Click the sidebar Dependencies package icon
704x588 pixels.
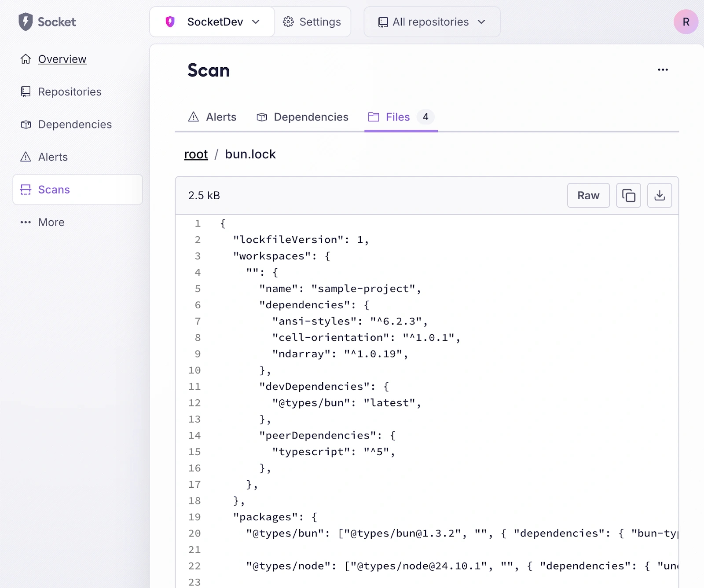pyautogui.click(x=26, y=124)
